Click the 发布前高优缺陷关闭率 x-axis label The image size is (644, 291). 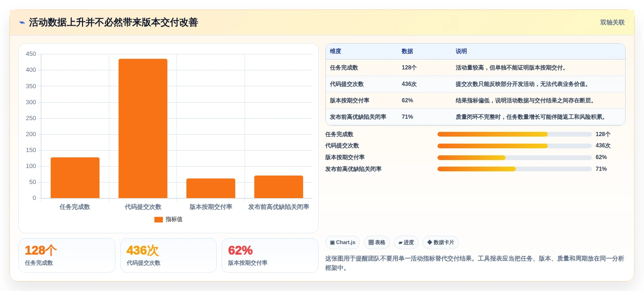tap(279, 207)
